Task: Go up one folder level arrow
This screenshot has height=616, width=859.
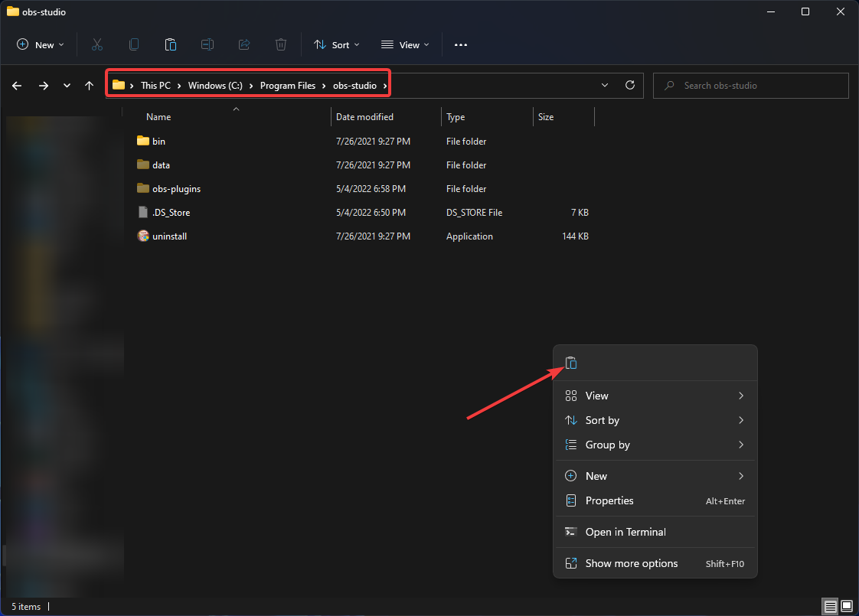Action: coord(90,86)
